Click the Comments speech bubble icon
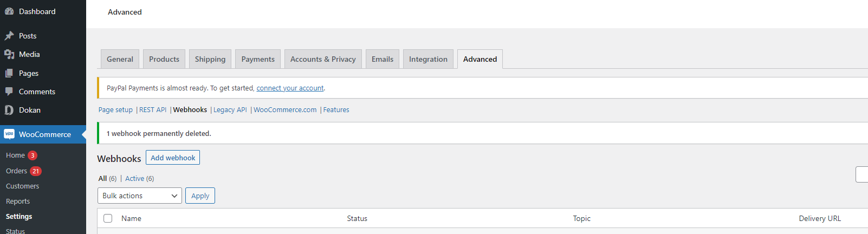Image resolution: width=868 pixels, height=234 pixels. (x=9, y=92)
